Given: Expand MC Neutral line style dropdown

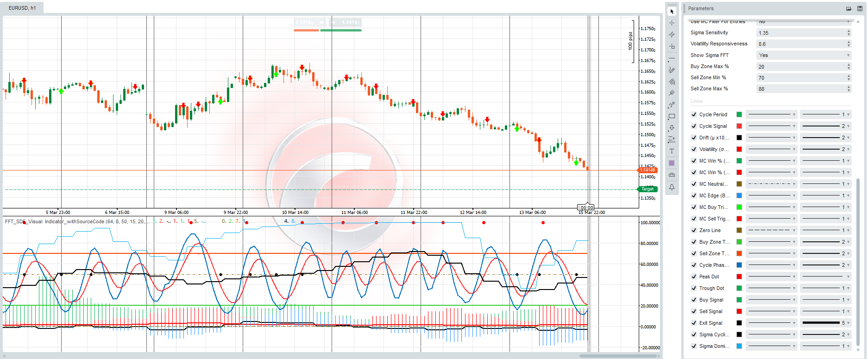Looking at the screenshot, I should 772,184.
